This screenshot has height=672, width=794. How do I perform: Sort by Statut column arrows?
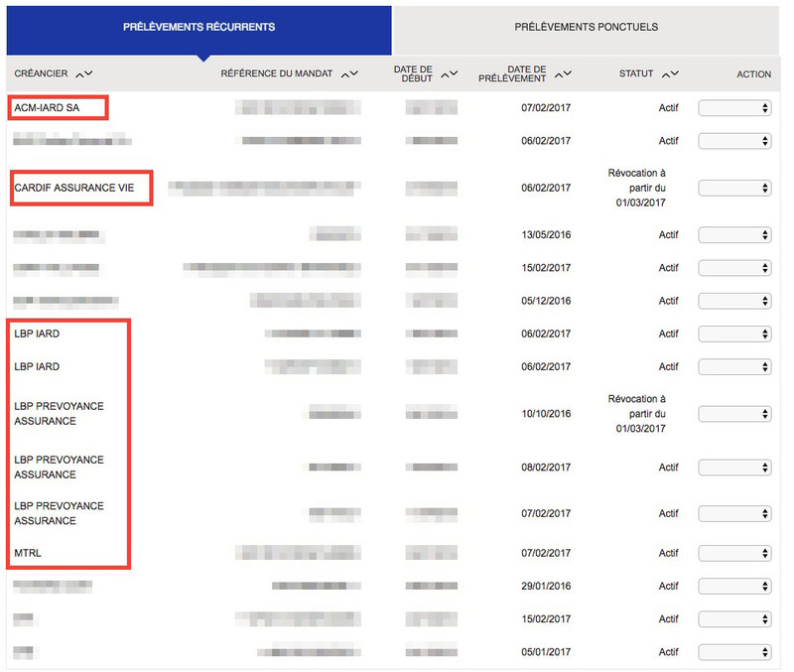671,73
